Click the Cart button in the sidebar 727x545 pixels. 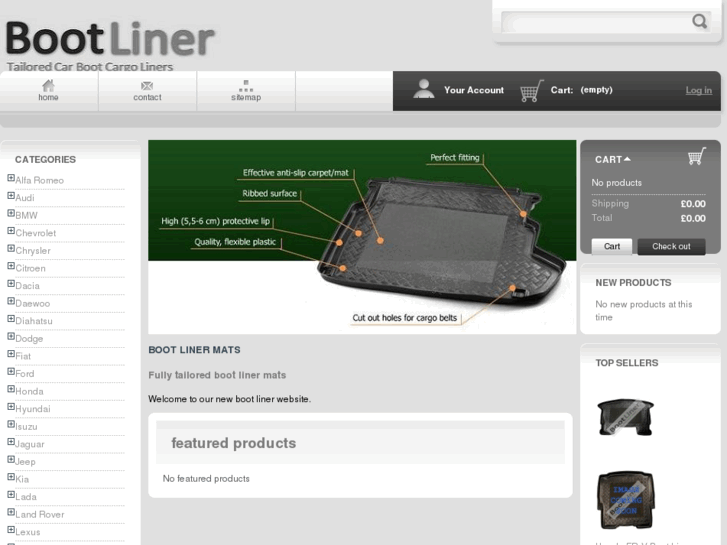tap(612, 246)
